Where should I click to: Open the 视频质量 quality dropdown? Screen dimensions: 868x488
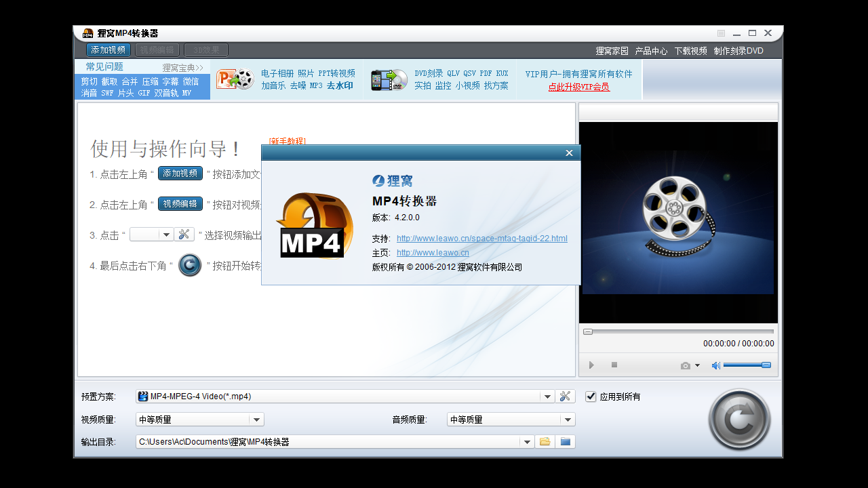tap(256, 420)
